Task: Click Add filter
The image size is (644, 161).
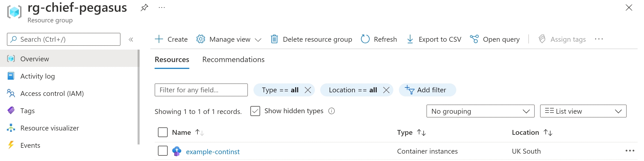Action: [427, 90]
